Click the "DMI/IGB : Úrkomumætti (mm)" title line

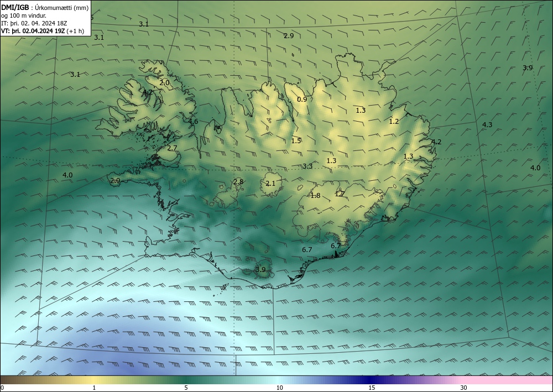click(x=45, y=7)
